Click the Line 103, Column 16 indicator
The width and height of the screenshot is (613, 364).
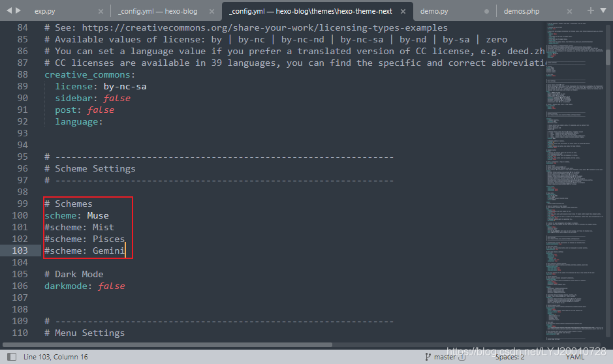[55, 357]
